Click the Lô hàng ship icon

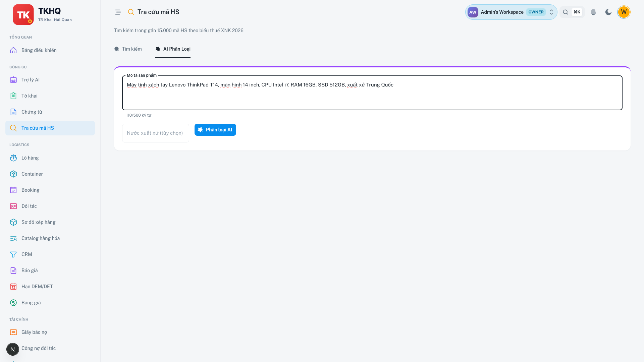(x=13, y=158)
